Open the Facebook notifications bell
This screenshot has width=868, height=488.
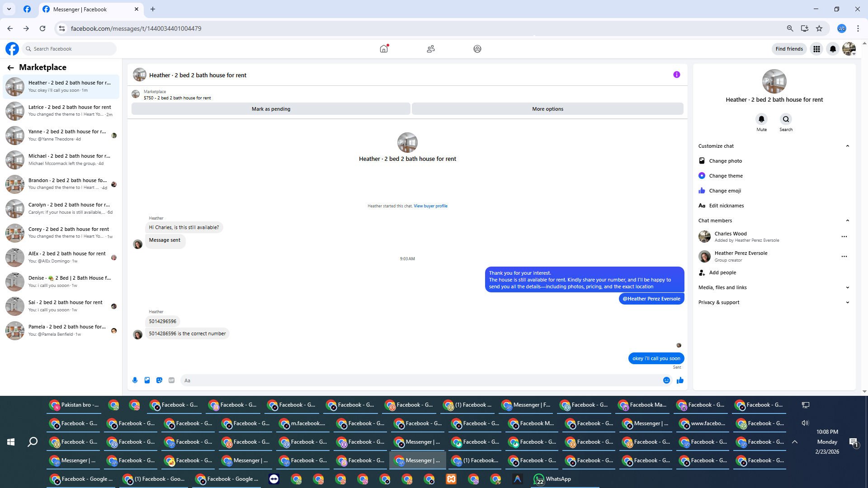click(833, 49)
